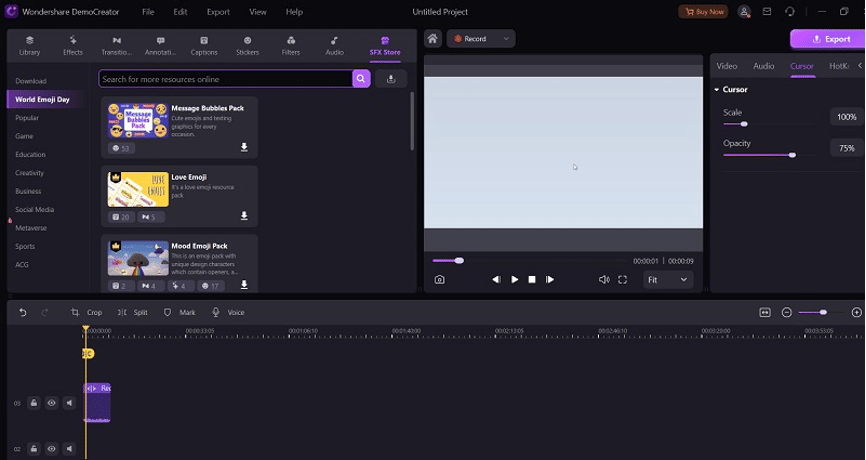The image size is (866, 460).
Task: Open the Library panel
Action: pyautogui.click(x=29, y=46)
